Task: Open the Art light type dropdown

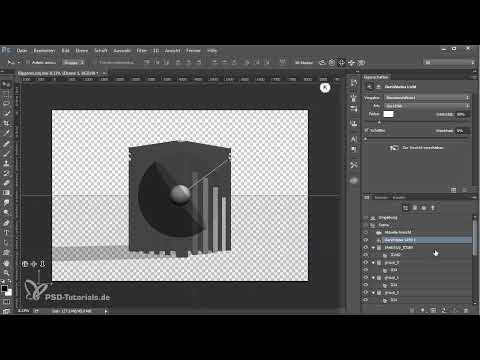Action: click(427, 106)
